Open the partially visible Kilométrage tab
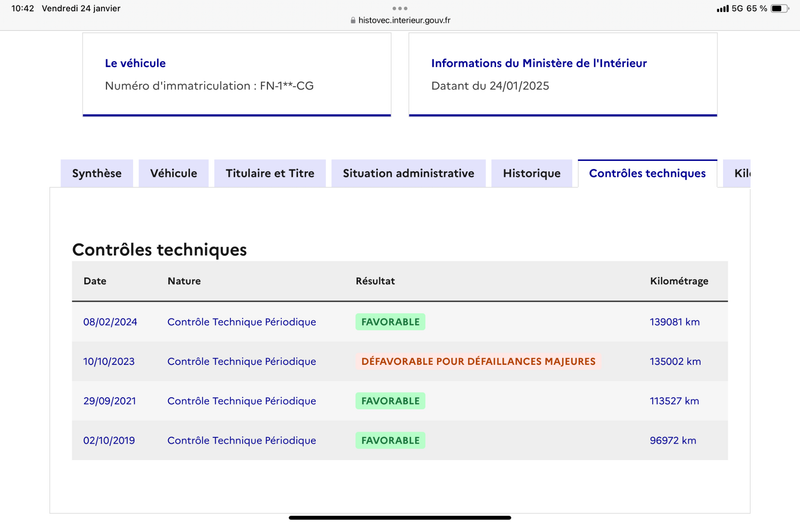This screenshot has height=525, width=800. pyautogui.click(x=737, y=173)
